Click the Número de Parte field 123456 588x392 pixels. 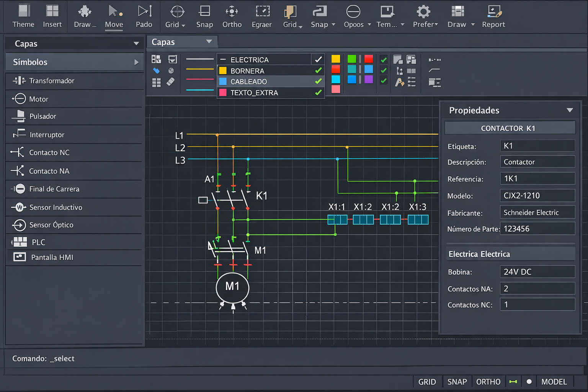point(537,229)
